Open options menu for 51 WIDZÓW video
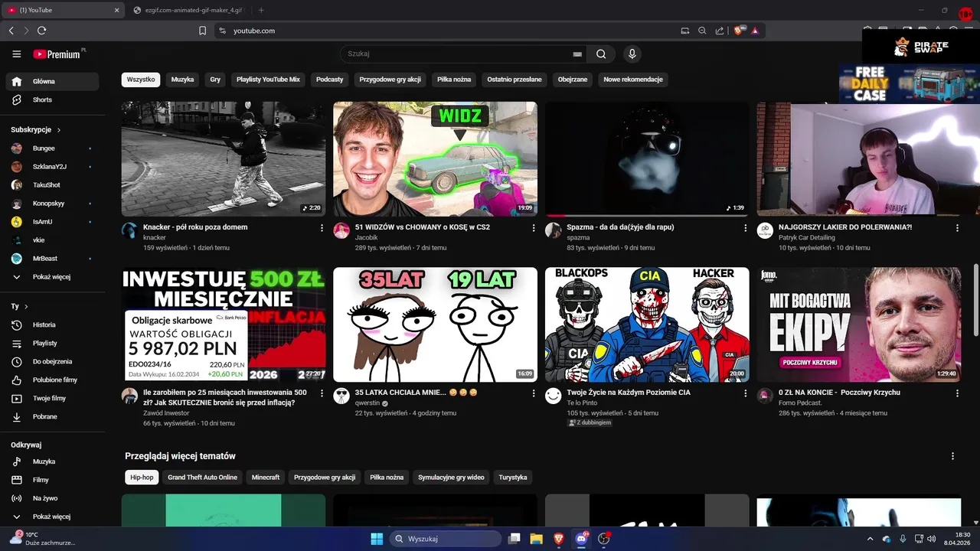 pos(534,228)
